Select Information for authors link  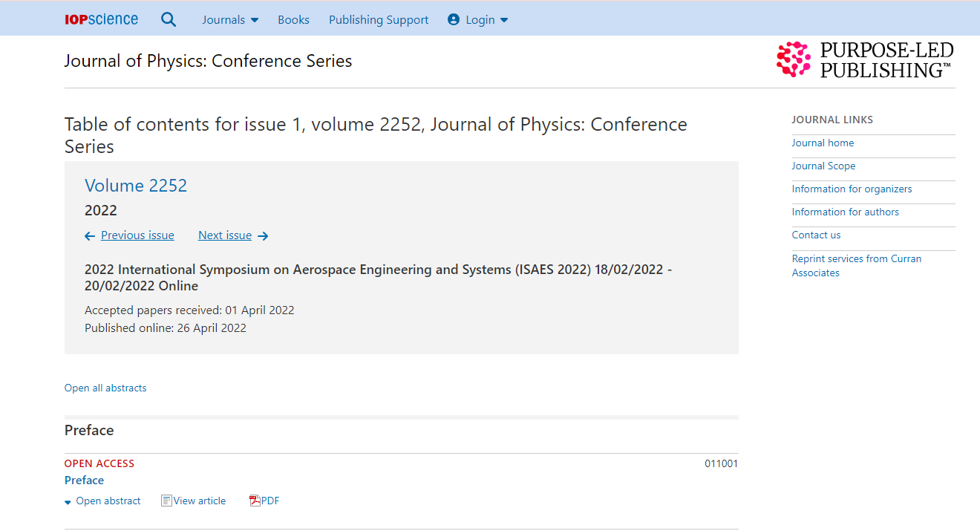click(x=845, y=212)
